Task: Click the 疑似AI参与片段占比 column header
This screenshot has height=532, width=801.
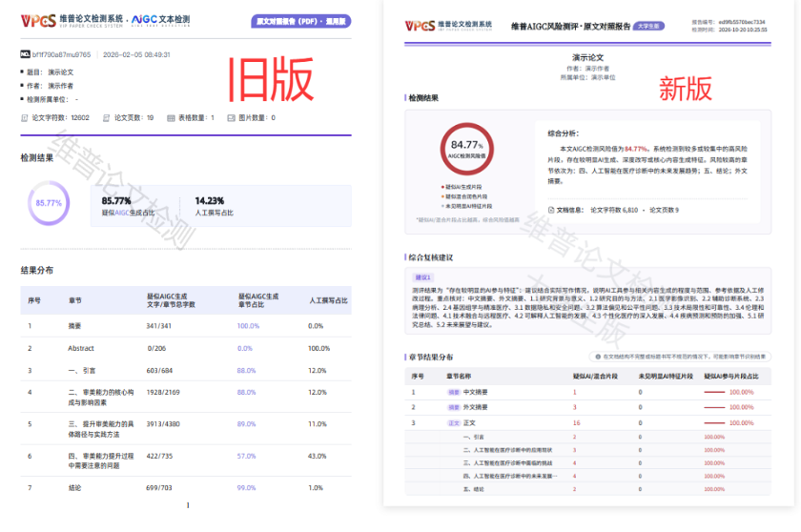Action: 731,377
